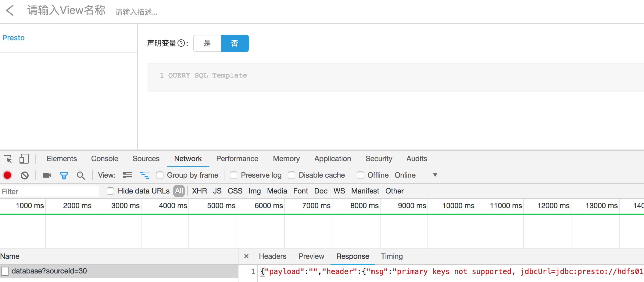This screenshot has width=644, height=282.
Task: Capture screenshots with camera icon
Action: coord(47,175)
